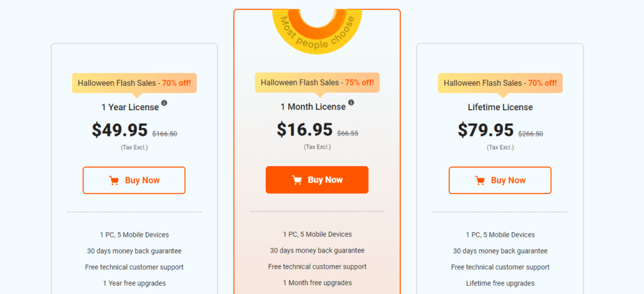Screen dimensions: 644x294
Task: Buy the 1 Month License
Action: pyautogui.click(x=317, y=179)
